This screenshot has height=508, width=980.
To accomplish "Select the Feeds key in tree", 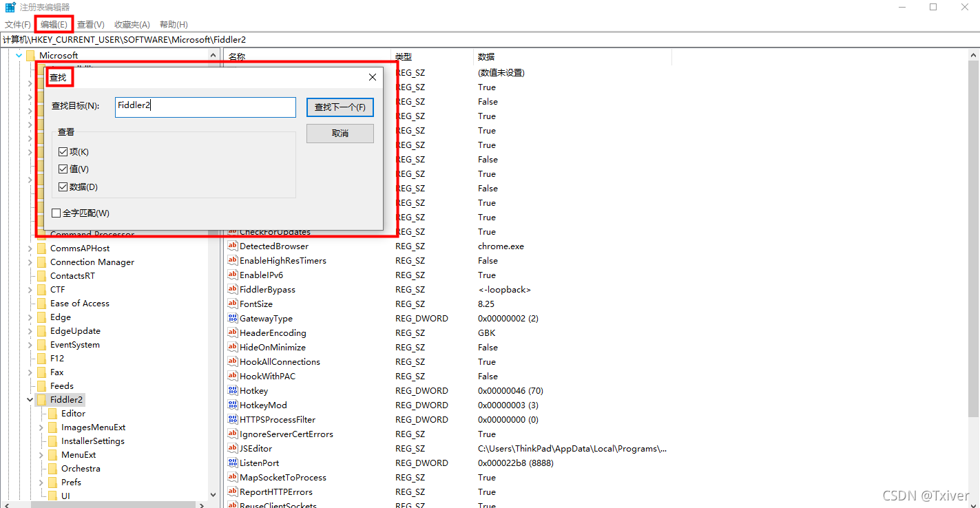I will tap(62, 385).
